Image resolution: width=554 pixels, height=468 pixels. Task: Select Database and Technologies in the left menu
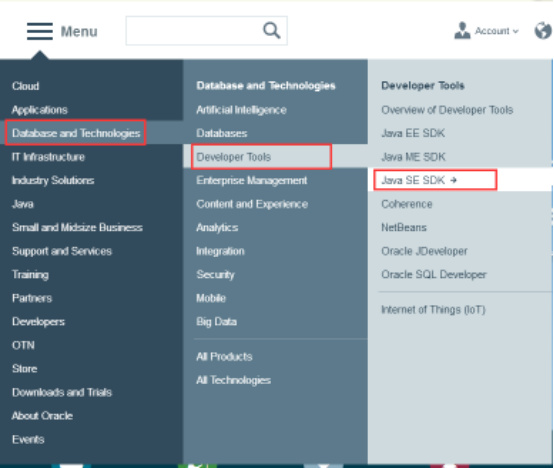pos(76,133)
